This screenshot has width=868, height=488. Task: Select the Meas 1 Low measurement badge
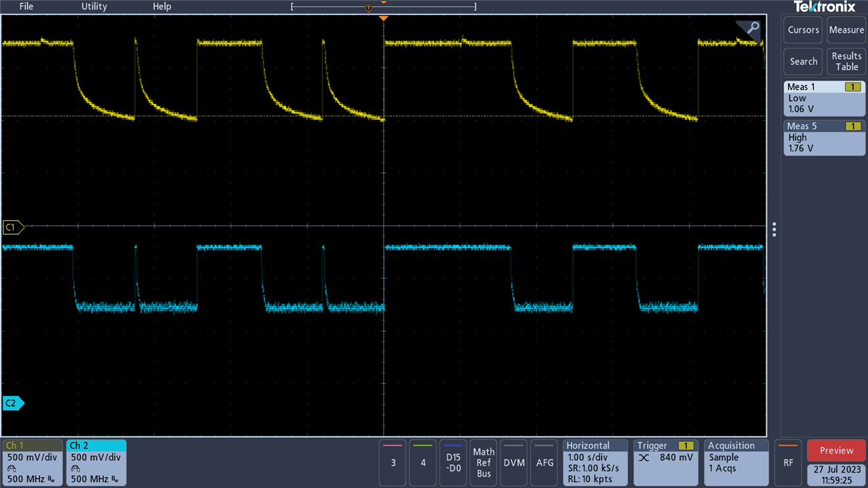click(x=824, y=98)
